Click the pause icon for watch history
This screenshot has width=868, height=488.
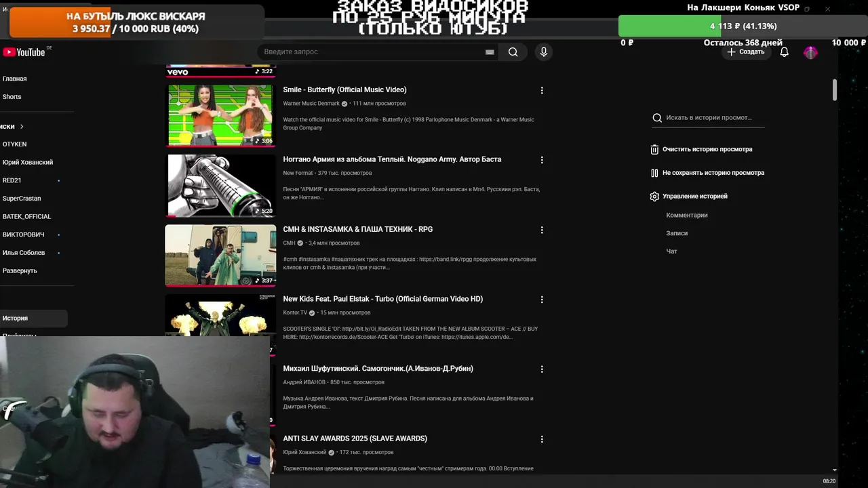[654, 173]
